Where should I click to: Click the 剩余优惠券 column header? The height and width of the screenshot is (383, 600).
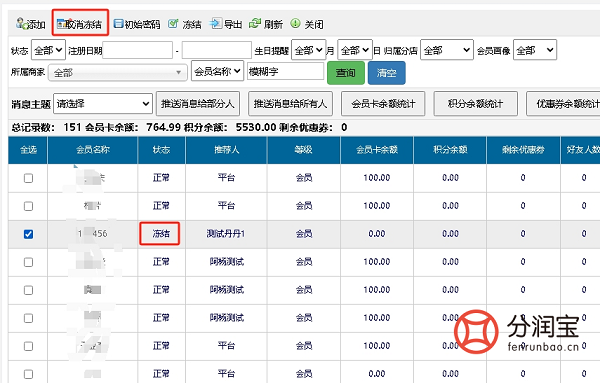point(523,150)
